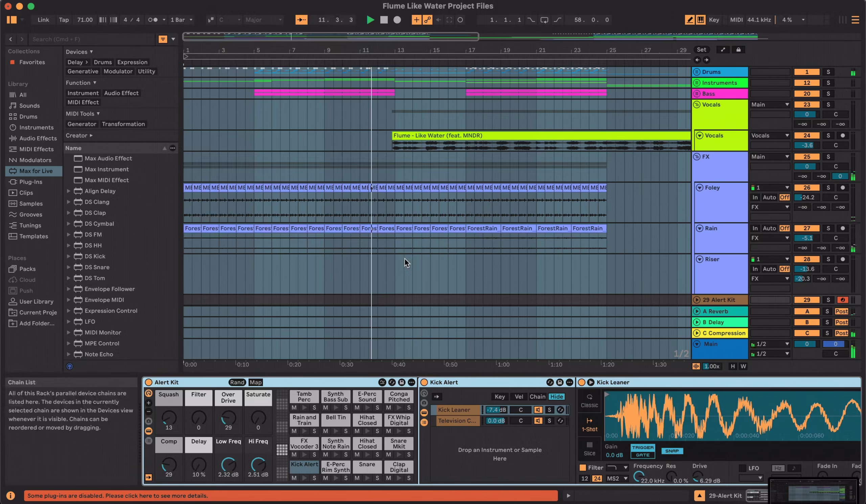Viewport: 866px width, 504px height.
Task: Open the hamburger menu icon at top right
Action: 856,20
